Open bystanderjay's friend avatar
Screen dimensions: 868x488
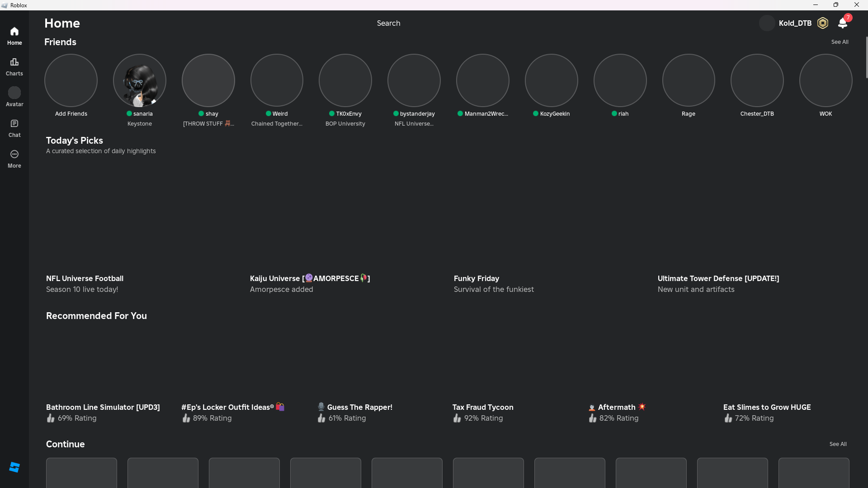point(414,80)
